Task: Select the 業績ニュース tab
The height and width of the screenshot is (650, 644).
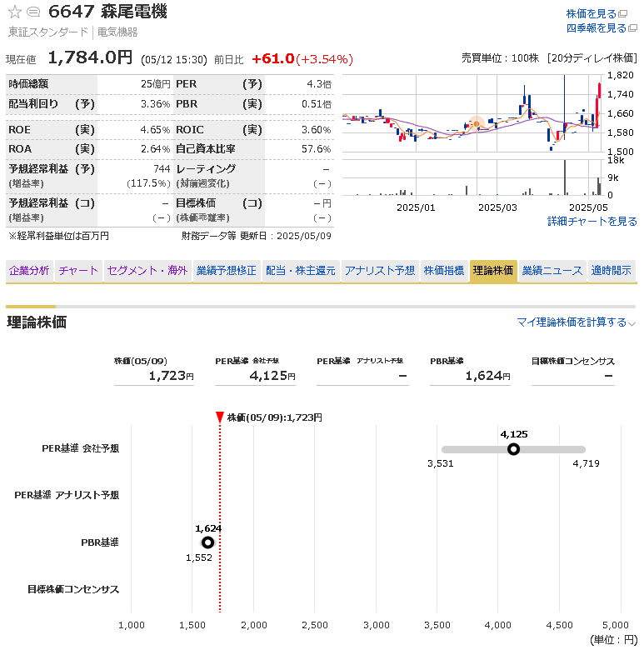Action: (x=552, y=271)
